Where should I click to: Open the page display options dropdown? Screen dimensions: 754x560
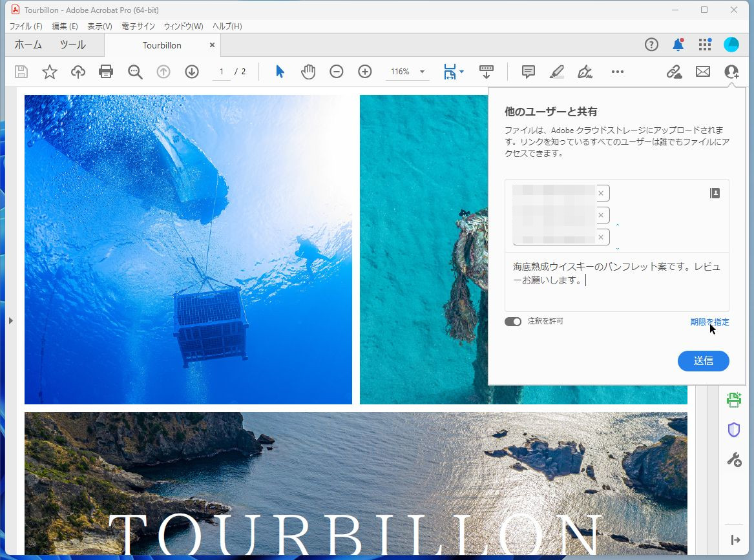click(461, 72)
